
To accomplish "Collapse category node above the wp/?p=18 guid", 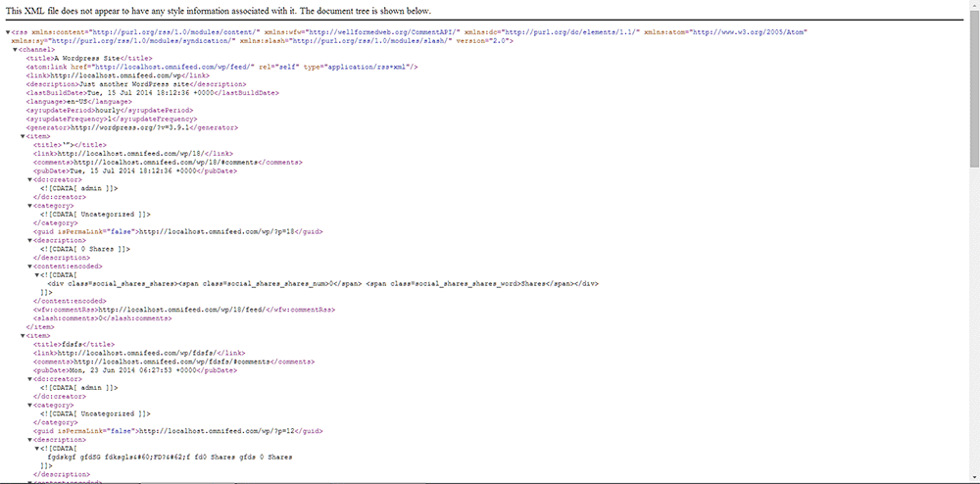I will click(30, 206).
